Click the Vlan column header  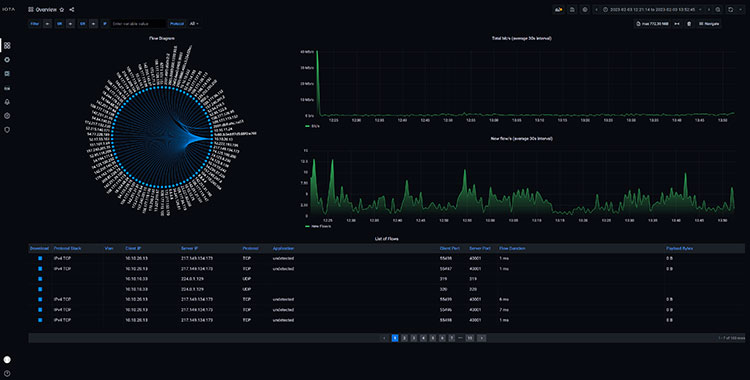coord(109,248)
